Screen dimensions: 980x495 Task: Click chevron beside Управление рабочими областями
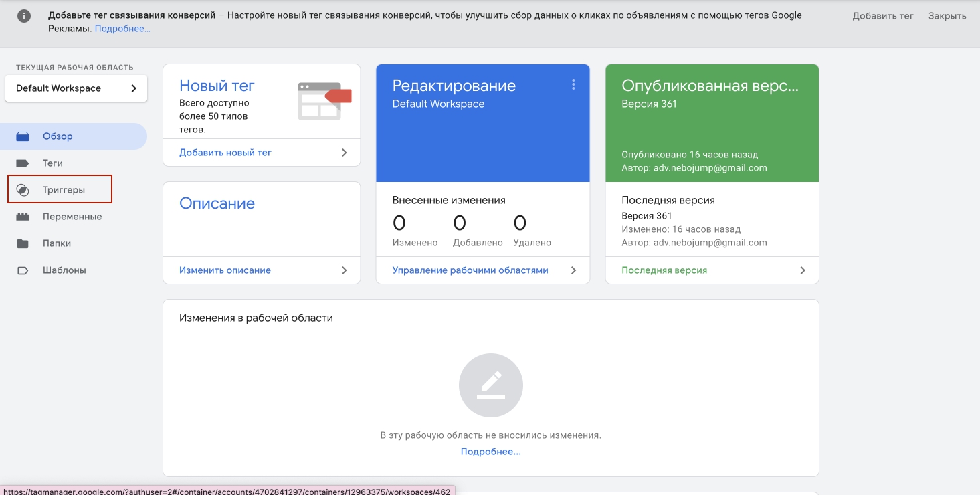click(x=573, y=270)
